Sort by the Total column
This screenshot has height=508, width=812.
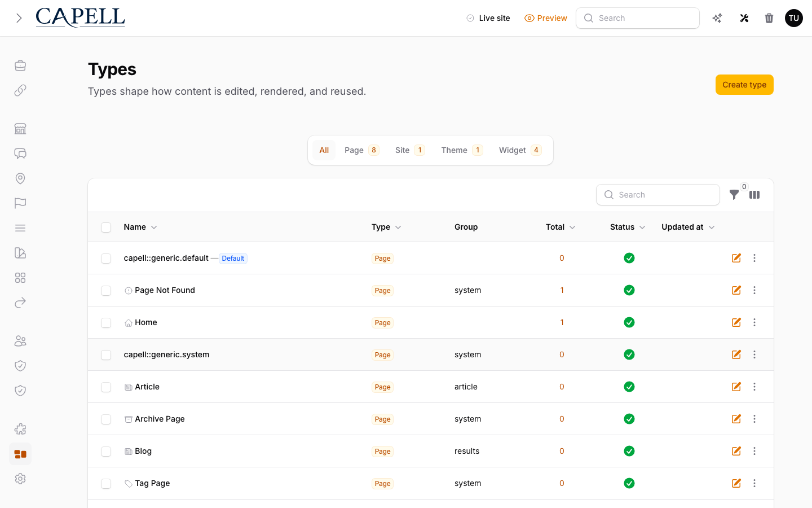click(561, 227)
